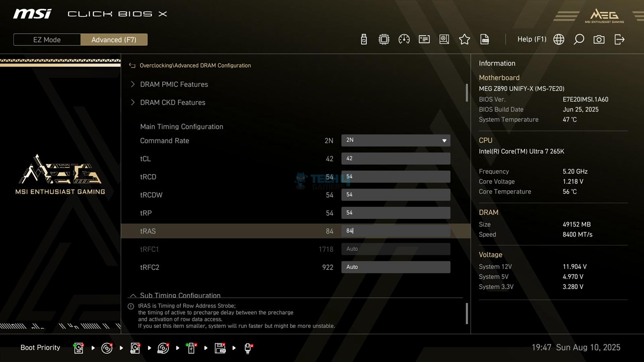Open the LOG file icon

click(x=485, y=39)
